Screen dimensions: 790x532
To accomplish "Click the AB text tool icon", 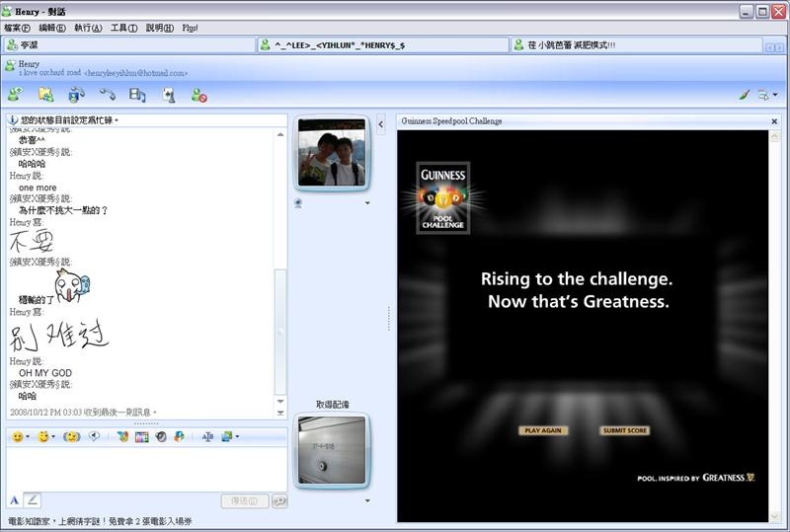I will [207, 436].
